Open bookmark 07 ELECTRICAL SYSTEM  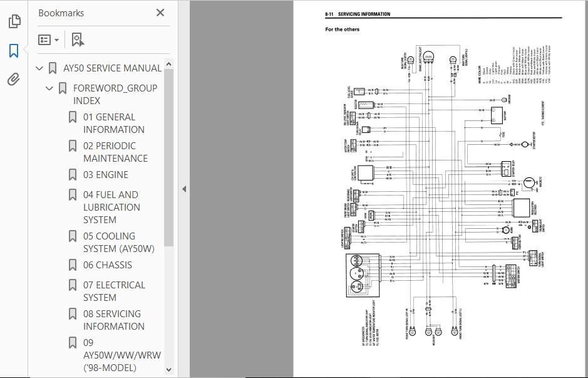pos(115,291)
